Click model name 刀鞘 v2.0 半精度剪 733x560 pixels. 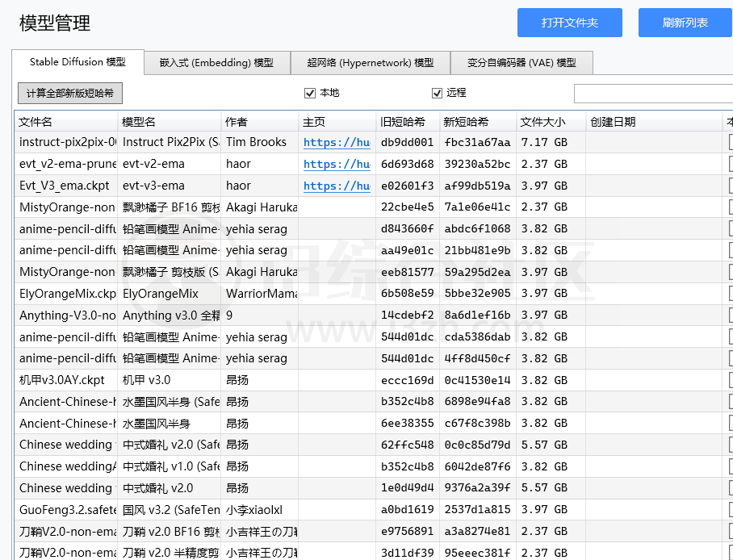point(170,553)
